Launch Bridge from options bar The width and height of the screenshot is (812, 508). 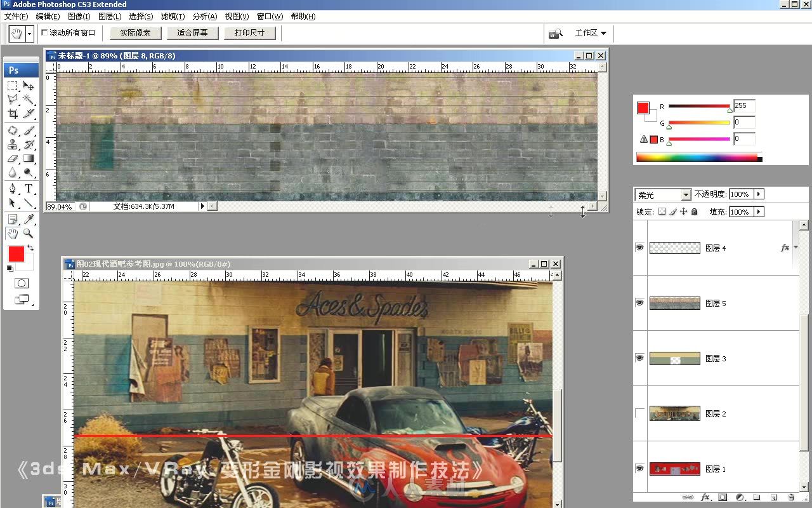[556, 33]
